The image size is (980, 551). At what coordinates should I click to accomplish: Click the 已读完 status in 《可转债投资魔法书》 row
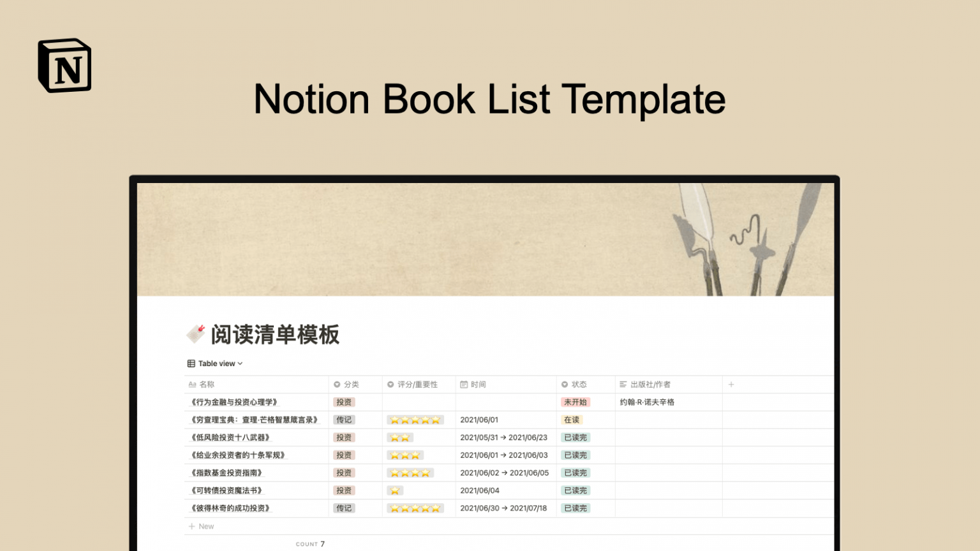tap(575, 490)
